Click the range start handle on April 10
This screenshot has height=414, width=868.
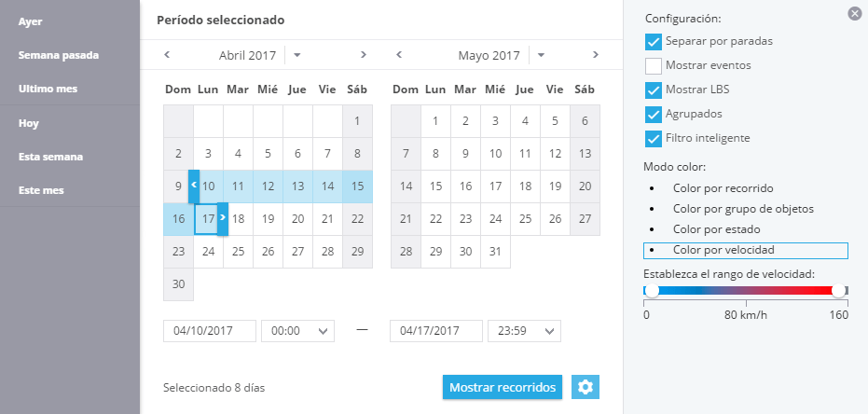194,186
